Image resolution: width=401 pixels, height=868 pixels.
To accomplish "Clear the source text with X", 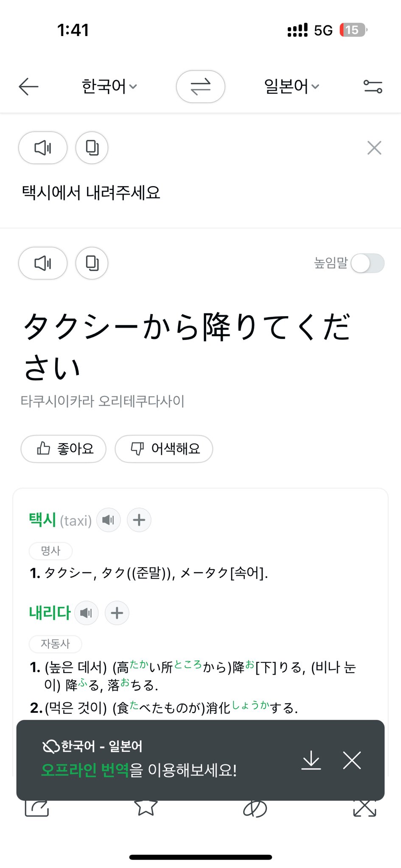I will click(374, 148).
